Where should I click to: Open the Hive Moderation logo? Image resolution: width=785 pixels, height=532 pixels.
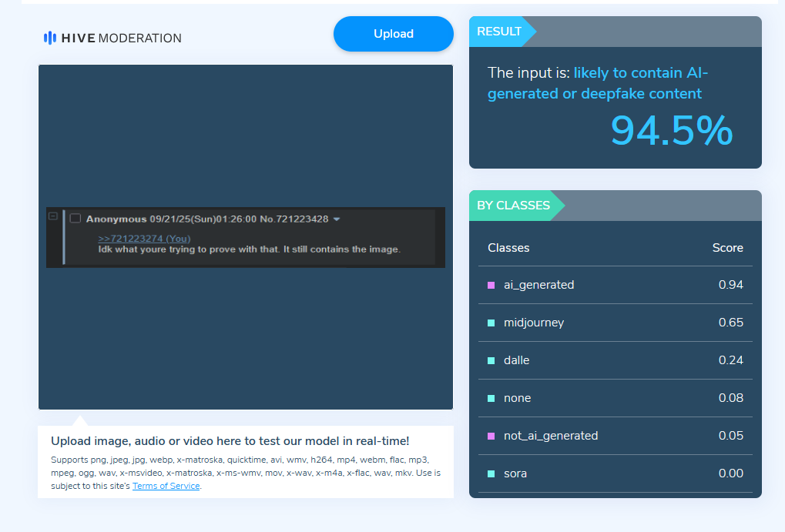tap(112, 38)
